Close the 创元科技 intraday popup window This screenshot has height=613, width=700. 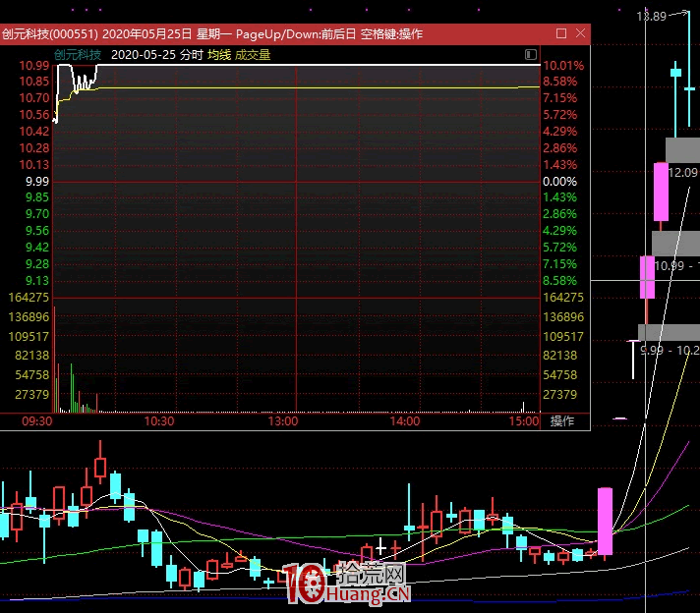(x=580, y=33)
